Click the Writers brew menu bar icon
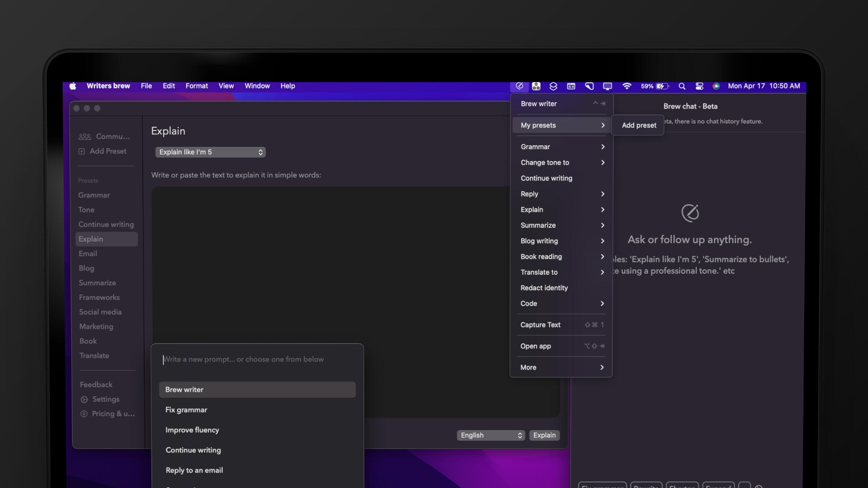This screenshot has height=488, width=868. 519,86
